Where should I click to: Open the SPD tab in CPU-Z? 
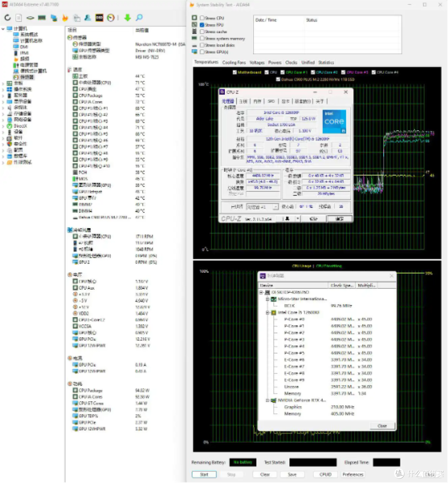tap(271, 101)
